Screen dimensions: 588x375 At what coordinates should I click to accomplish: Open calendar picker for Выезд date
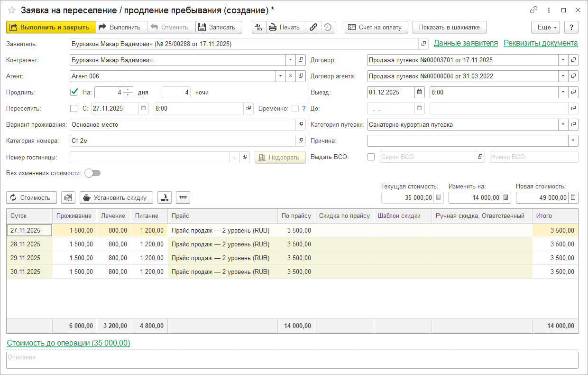419,92
